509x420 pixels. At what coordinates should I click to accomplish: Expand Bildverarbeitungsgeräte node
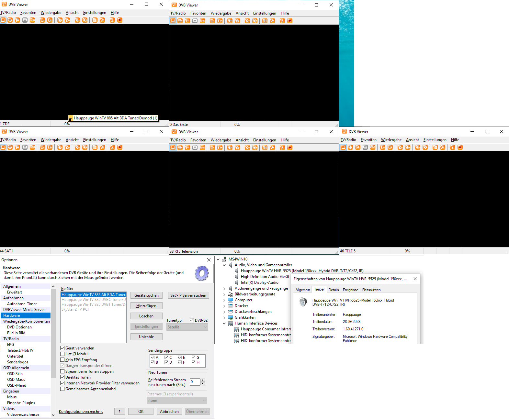click(224, 294)
